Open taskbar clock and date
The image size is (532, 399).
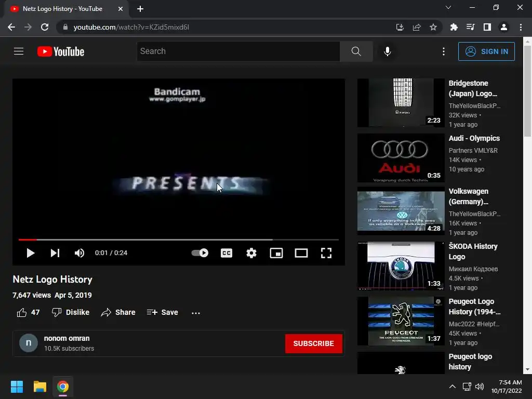pyautogui.click(x=507, y=387)
